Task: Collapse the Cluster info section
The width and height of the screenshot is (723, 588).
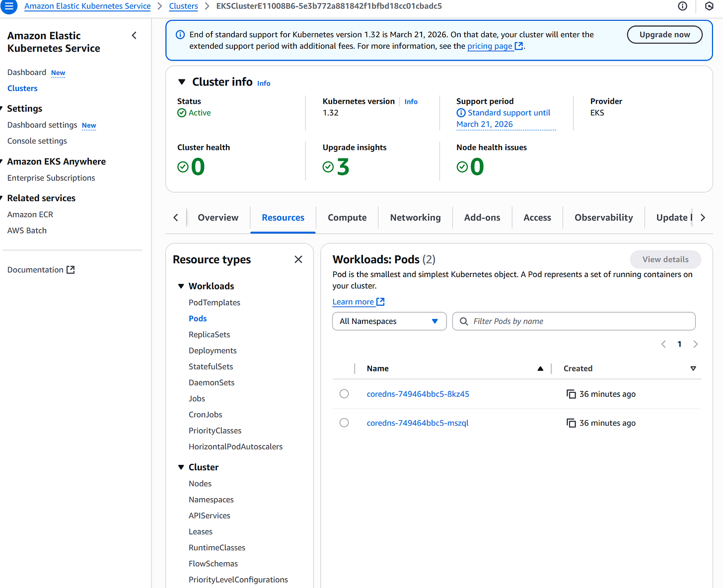Action: pos(182,82)
